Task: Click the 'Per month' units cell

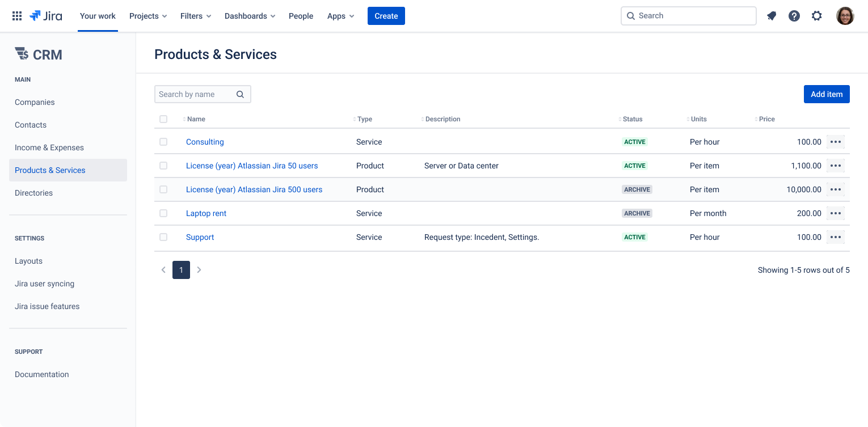Action: coord(708,213)
